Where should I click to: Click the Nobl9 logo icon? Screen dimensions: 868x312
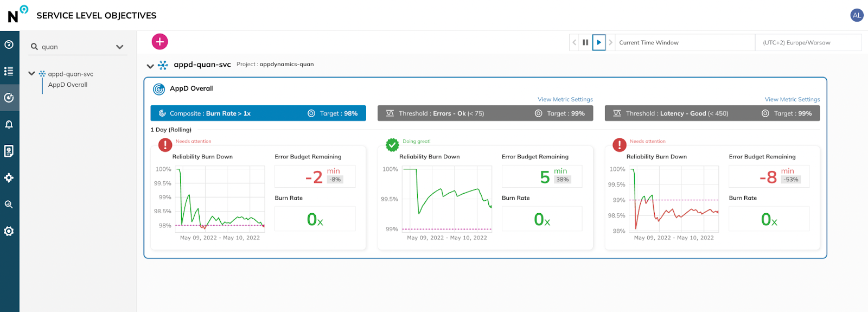tap(17, 14)
